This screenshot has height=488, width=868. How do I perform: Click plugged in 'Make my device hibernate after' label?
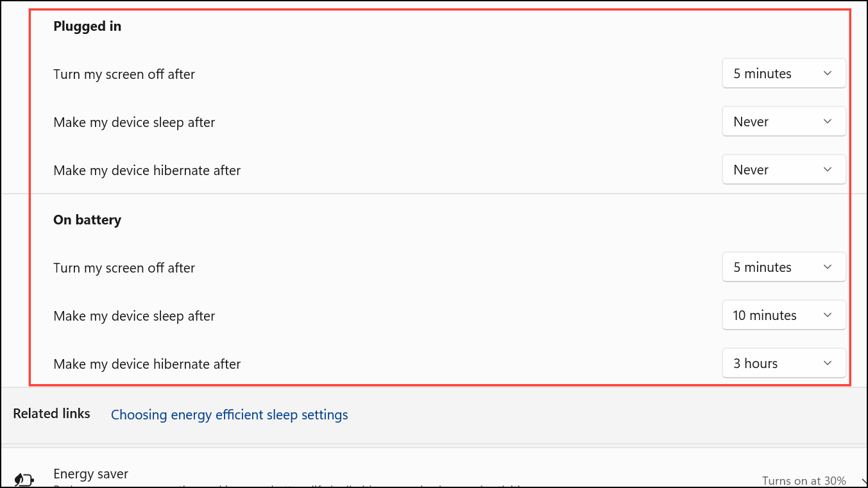[147, 171]
